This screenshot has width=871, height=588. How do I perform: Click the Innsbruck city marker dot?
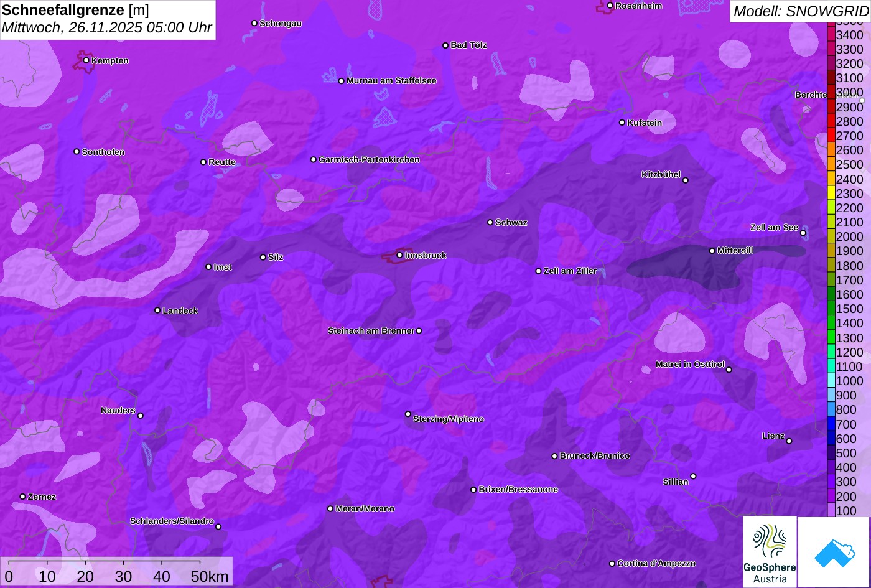tap(399, 255)
